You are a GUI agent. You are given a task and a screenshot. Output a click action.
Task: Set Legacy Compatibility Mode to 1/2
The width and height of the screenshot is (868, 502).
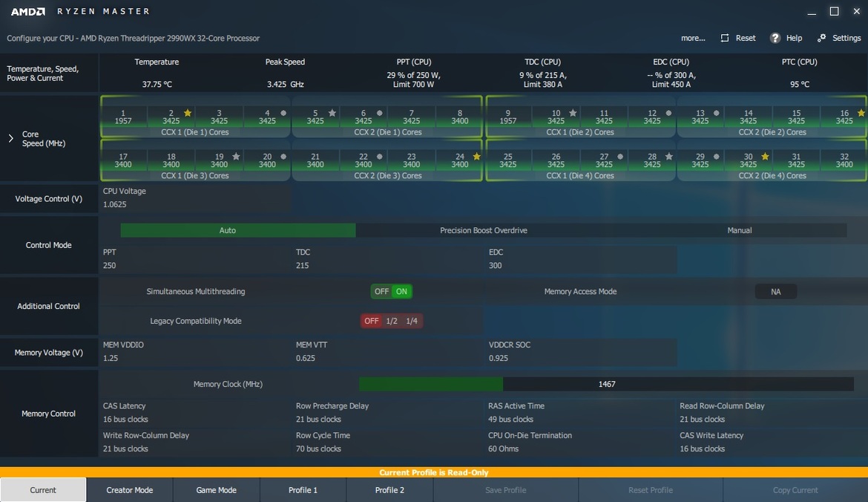(x=392, y=321)
